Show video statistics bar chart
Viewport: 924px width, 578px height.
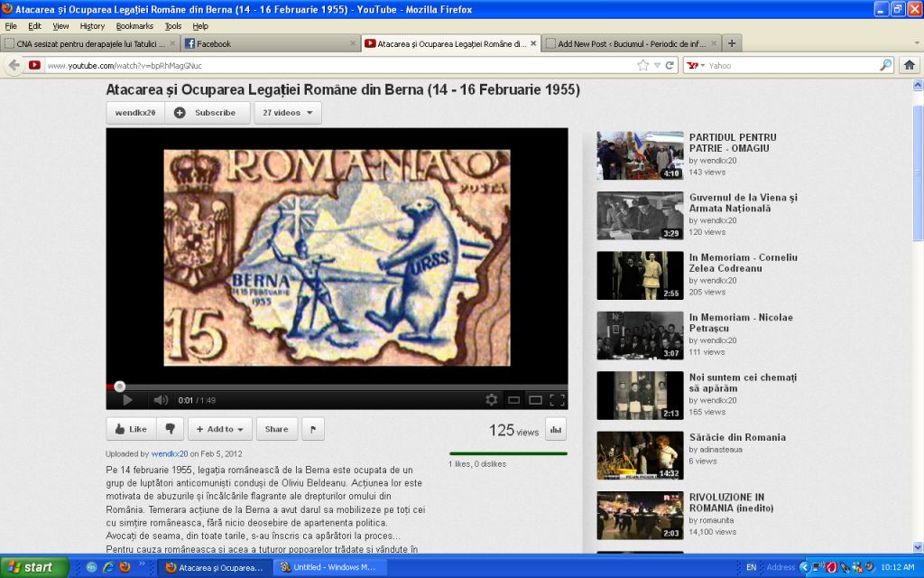tap(556, 430)
